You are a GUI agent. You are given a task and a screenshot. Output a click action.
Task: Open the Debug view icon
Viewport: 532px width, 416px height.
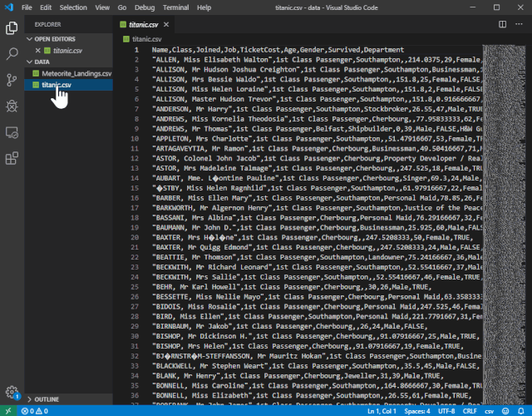(x=12, y=106)
